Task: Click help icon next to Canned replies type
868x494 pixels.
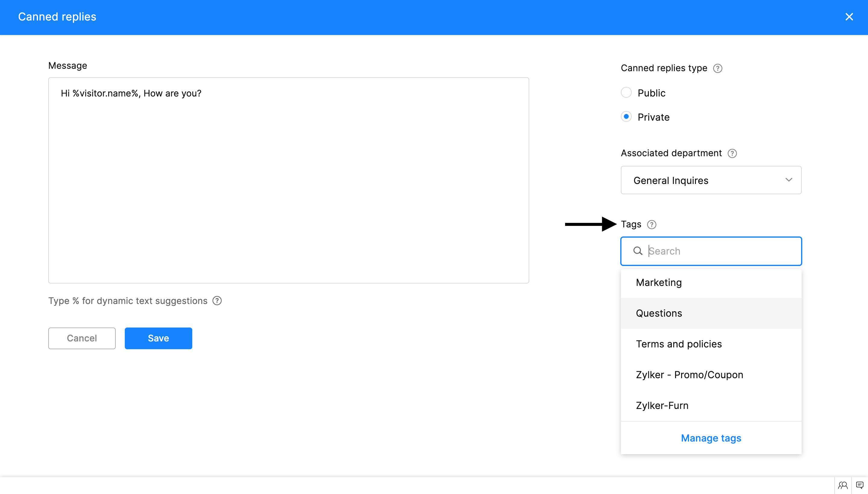Action: [x=717, y=68]
